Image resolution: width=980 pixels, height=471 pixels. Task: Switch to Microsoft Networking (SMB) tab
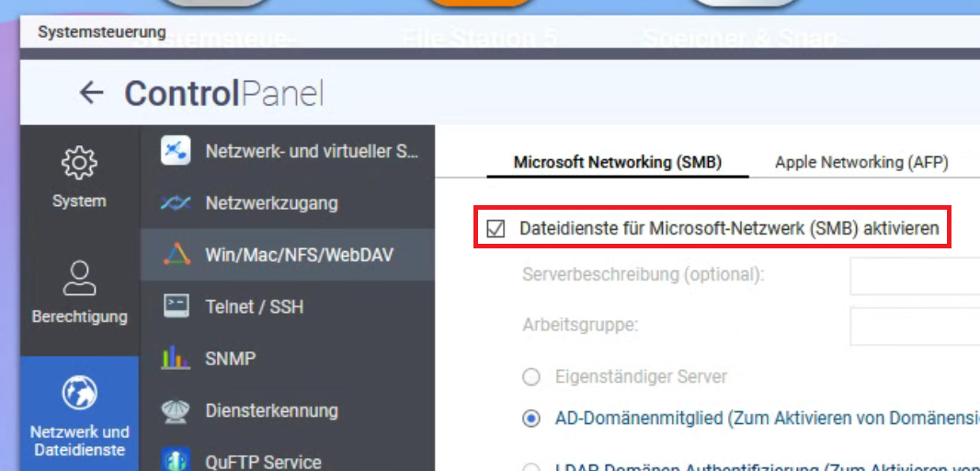pos(617,163)
